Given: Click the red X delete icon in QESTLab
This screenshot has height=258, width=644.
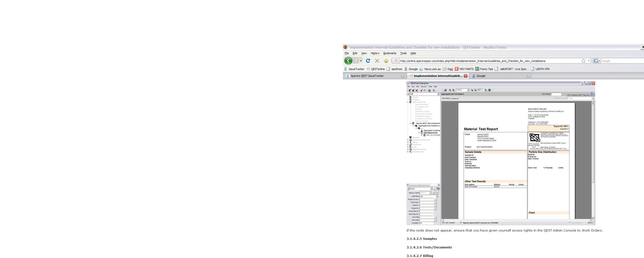Looking at the screenshot, I should [417, 90].
